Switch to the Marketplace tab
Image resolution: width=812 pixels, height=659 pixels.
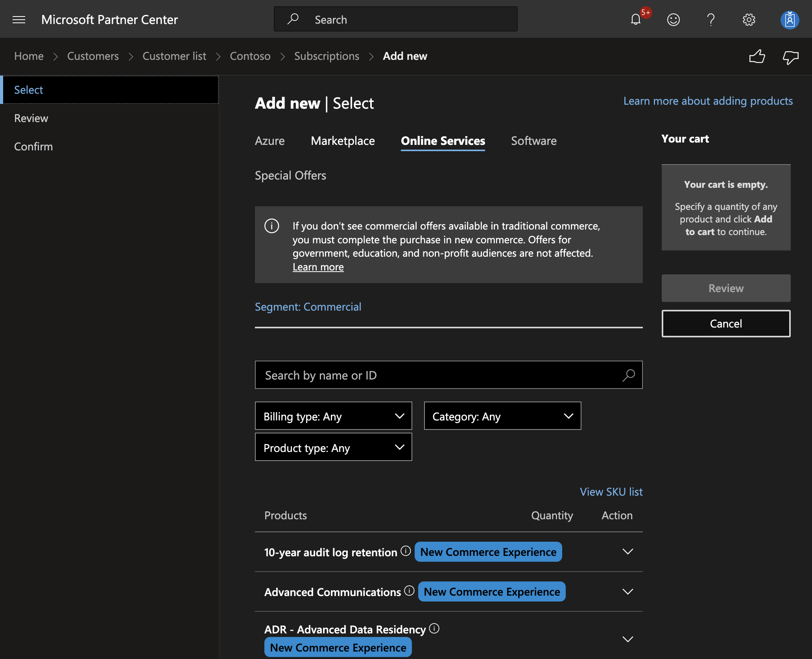click(x=343, y=141)
